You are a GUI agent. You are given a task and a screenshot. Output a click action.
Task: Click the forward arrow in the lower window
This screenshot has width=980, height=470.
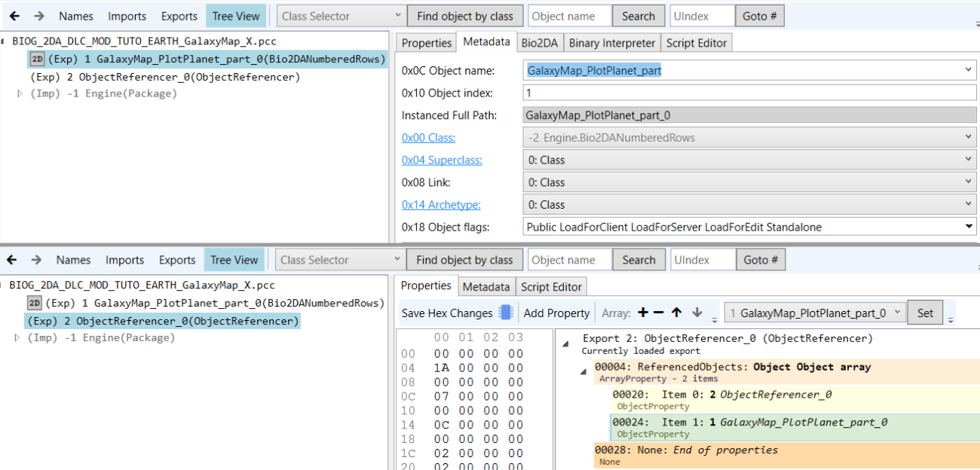coord(36,260)
